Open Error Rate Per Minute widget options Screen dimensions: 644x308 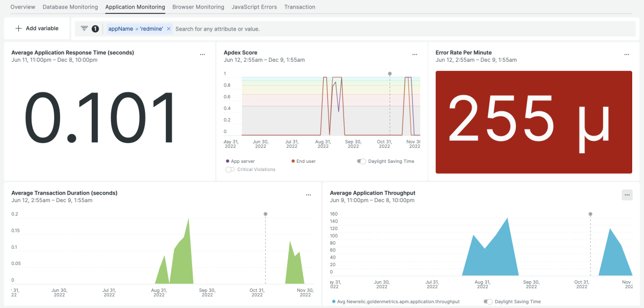coord(626,54)
